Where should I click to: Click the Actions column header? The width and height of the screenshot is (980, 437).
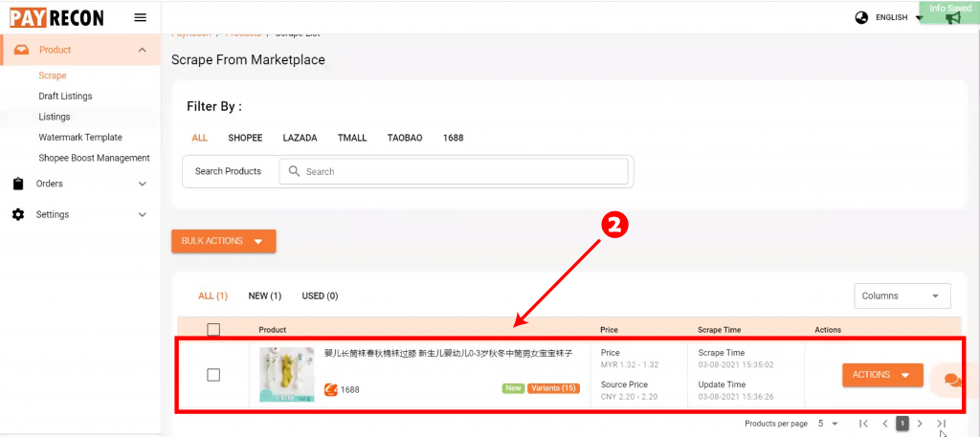[828, 330]
